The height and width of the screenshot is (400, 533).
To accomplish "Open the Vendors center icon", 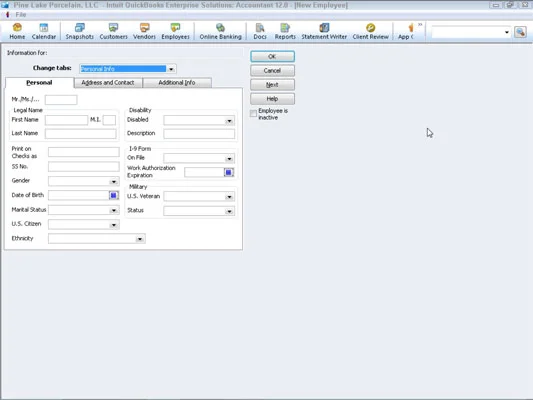I will (144, 31).
